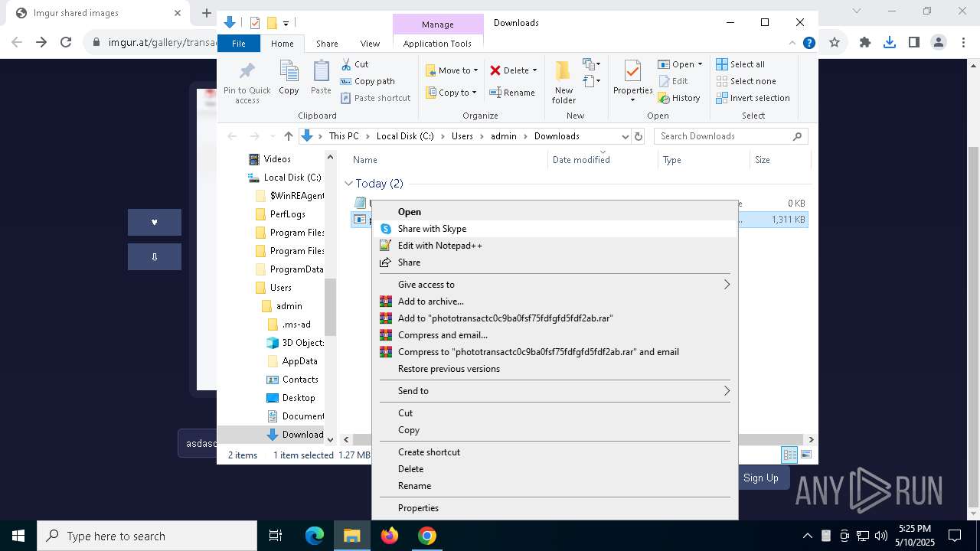This screenshot has height=551, width=980.
Task: Switch to the Share ribbon tab
Action: [327, 44]
